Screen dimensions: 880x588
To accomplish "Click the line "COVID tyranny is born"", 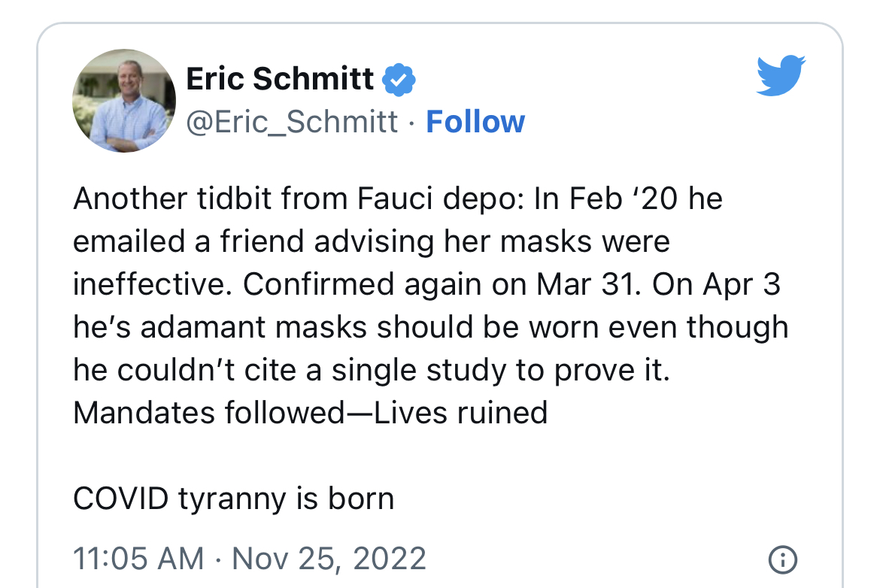I will 233,499.
